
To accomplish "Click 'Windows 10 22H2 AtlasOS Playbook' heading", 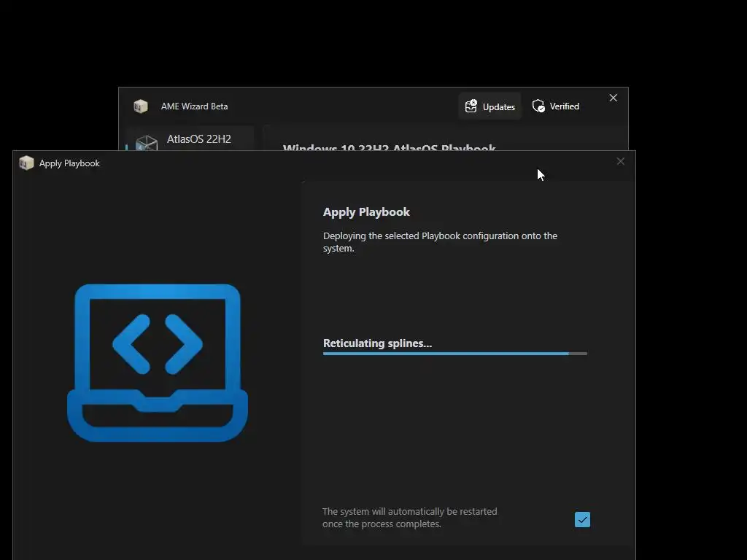I will pyautogui.click(x=390, y=147).
